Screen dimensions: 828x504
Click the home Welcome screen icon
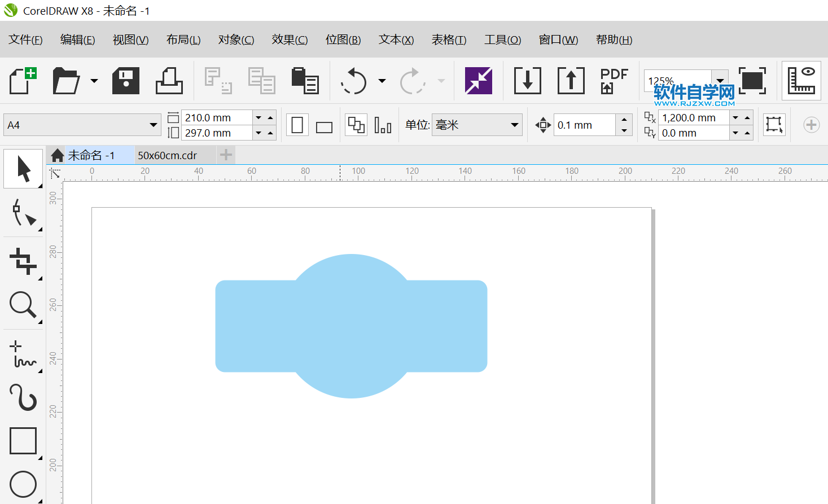pos(57,155)
